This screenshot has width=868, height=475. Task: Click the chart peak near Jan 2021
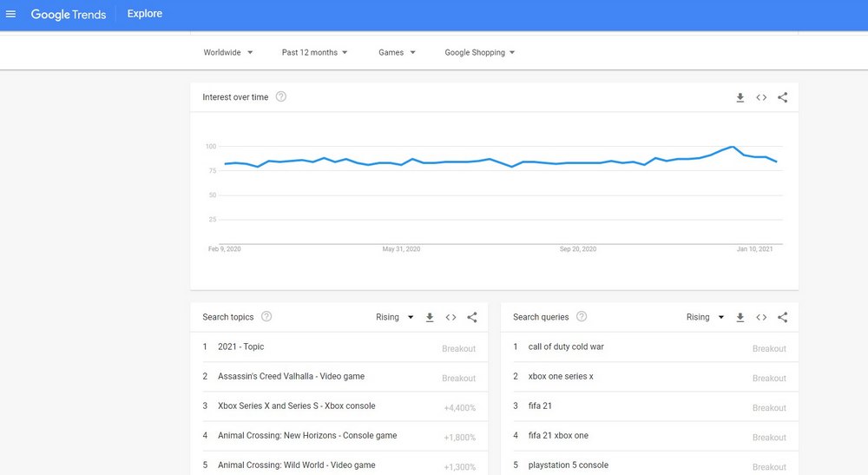(733, 147)
